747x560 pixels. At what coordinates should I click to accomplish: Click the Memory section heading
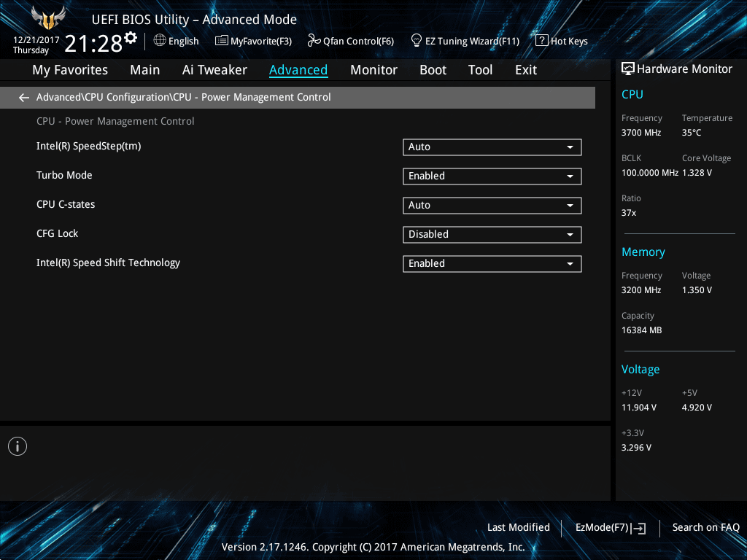(x=643, y=252)
